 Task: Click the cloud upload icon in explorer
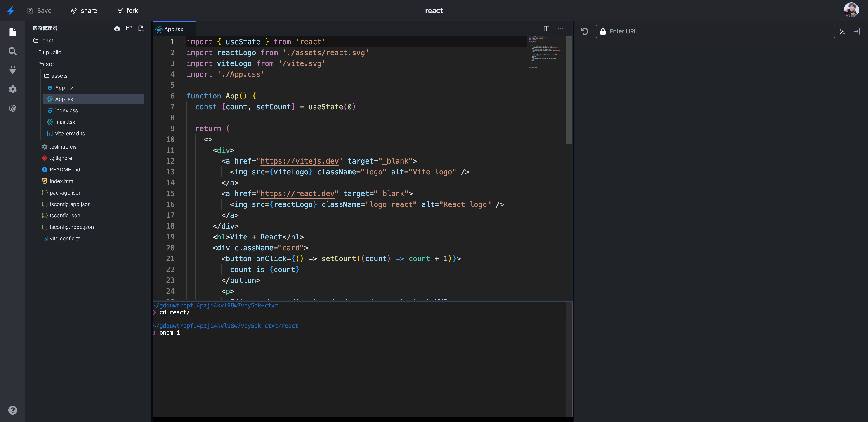(x=117, y=28)
